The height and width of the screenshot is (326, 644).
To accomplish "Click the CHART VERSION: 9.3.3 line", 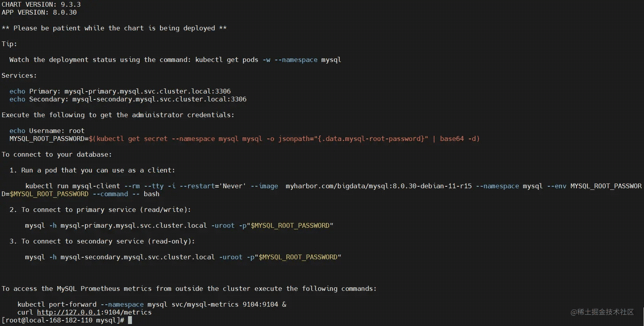I will (41, 4).
